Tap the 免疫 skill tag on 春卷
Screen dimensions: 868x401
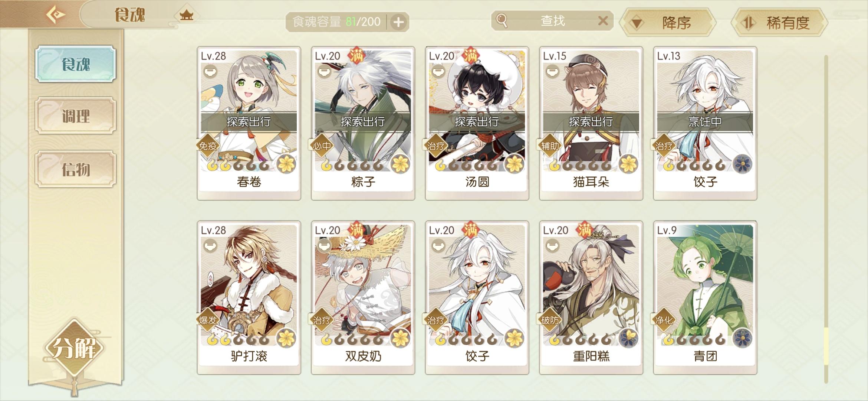(207, 146)
